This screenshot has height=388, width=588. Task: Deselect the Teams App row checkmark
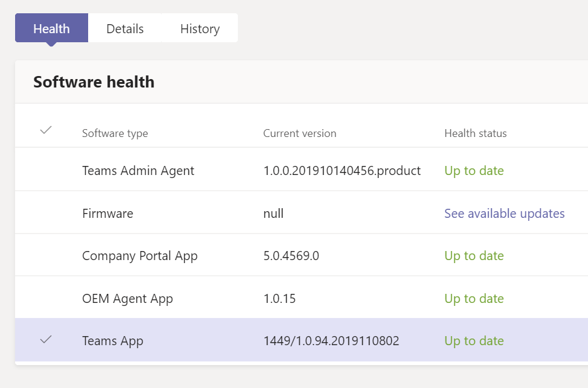[x=46, y=340]
